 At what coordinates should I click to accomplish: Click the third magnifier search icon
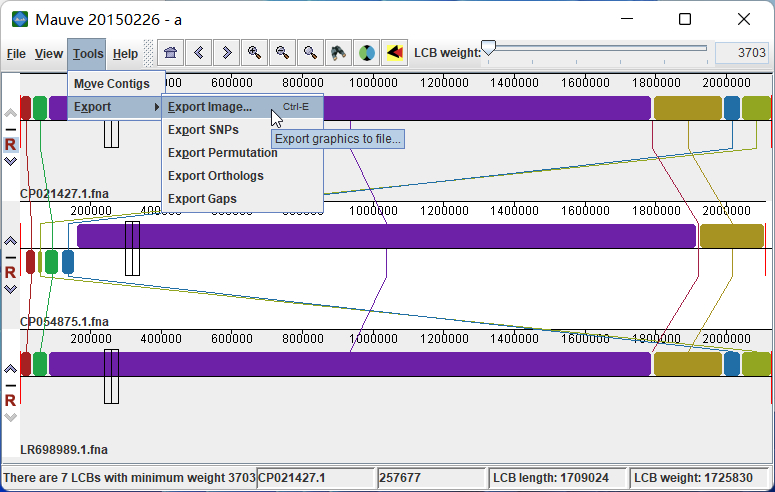pos(311,53)
